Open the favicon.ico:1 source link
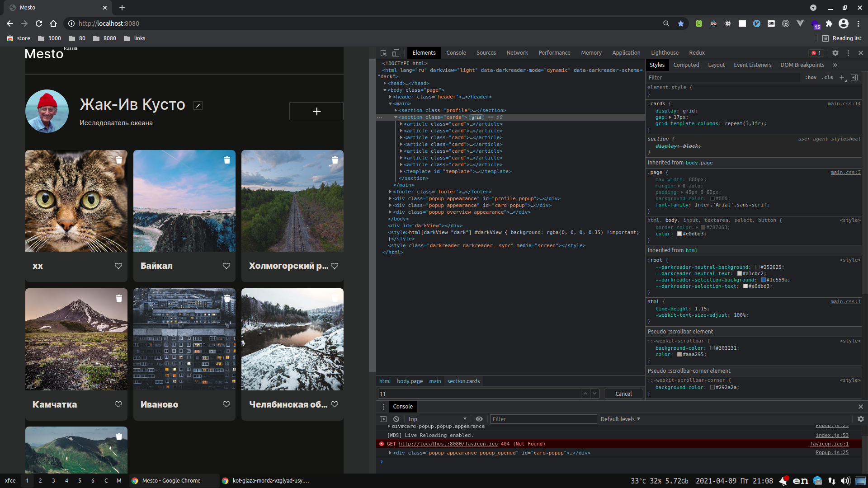Screen dimensions: 868x488 (x=829, y=444)
